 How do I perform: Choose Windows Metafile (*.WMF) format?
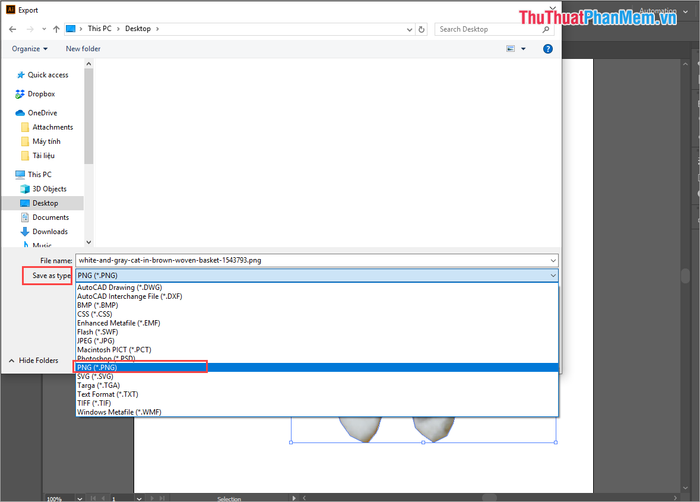point(317,412)
